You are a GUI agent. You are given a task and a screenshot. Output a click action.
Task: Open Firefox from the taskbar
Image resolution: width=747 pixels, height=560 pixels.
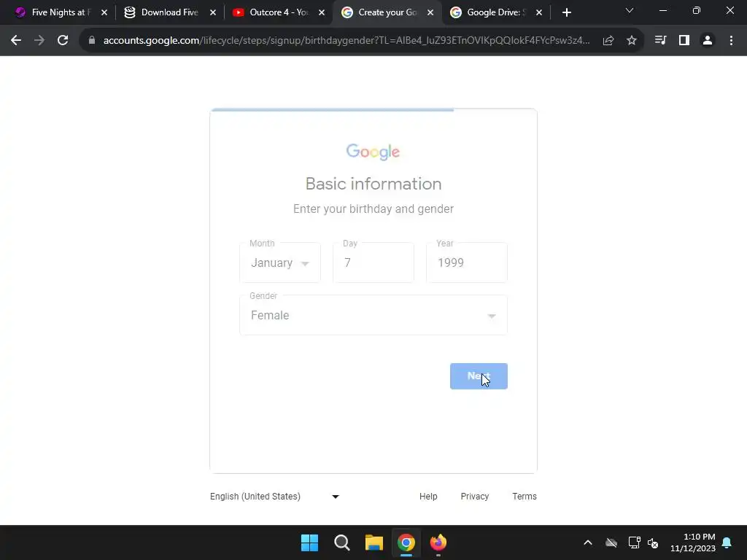pos(438,542)
